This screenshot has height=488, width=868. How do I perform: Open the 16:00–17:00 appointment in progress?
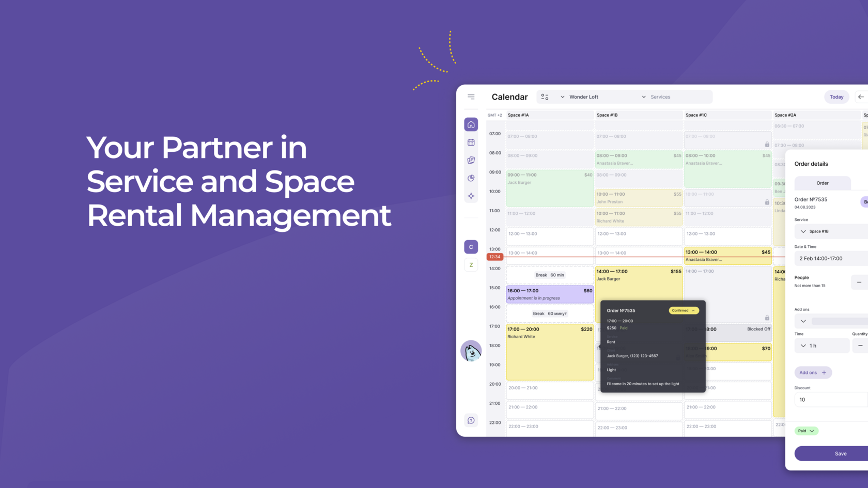tap(550, 294)
